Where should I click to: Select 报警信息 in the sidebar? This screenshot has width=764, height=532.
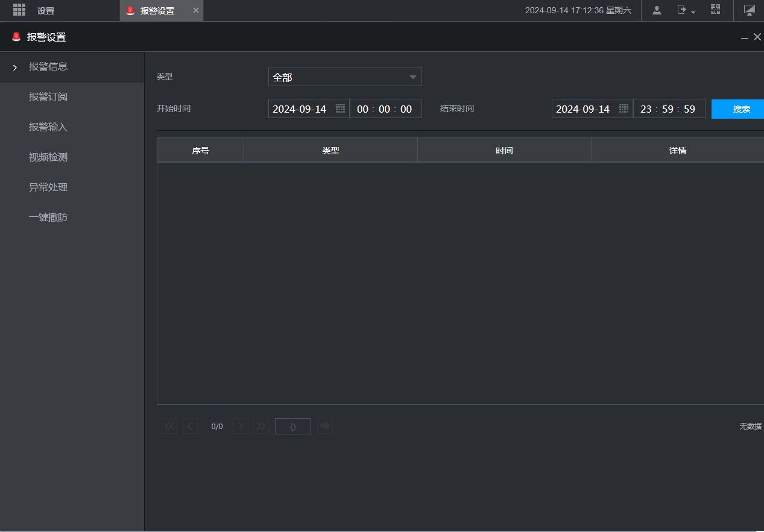pyautogui.click(x=72, y=67)
